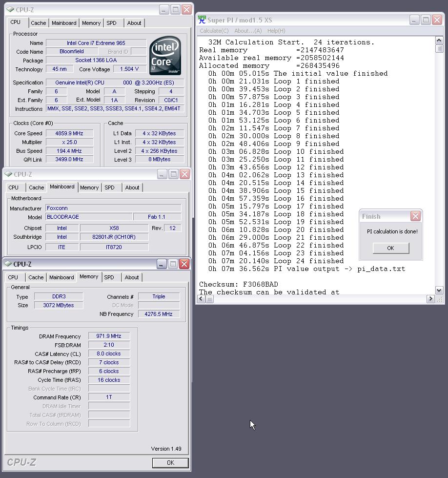The height and width of the screenshot is (478, 448).
Task: Click the Southbridge value 82801JR (ICH10R)
Action: coord(114,237)
